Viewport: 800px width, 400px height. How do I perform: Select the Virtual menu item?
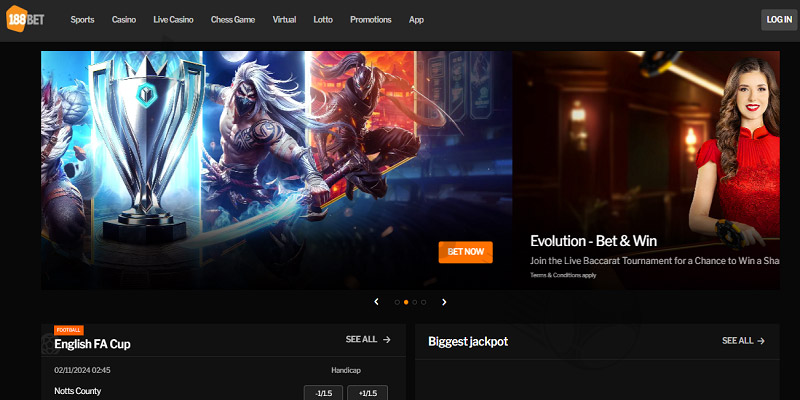point(284,20)
